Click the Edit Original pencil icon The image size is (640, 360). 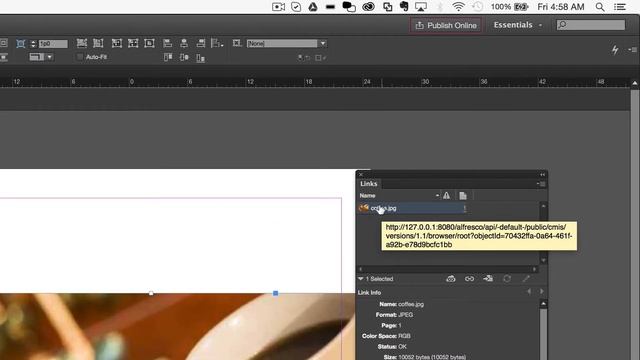click(526, 279)
